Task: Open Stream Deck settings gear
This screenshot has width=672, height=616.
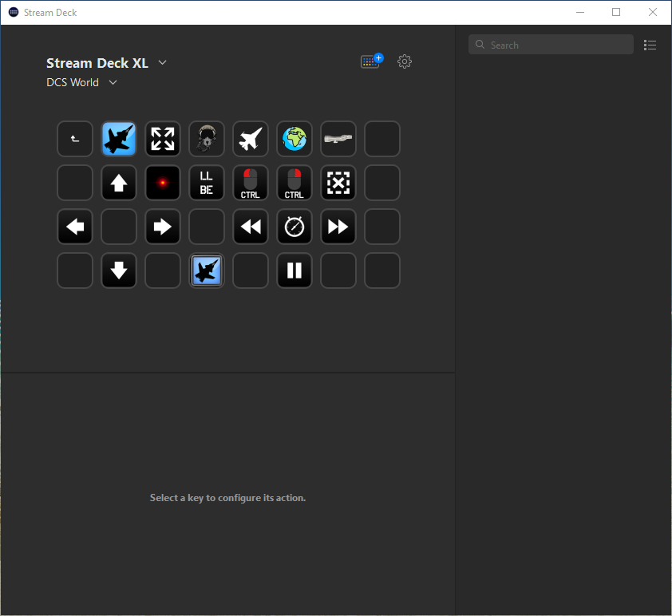Action: [x=405, y=61]
